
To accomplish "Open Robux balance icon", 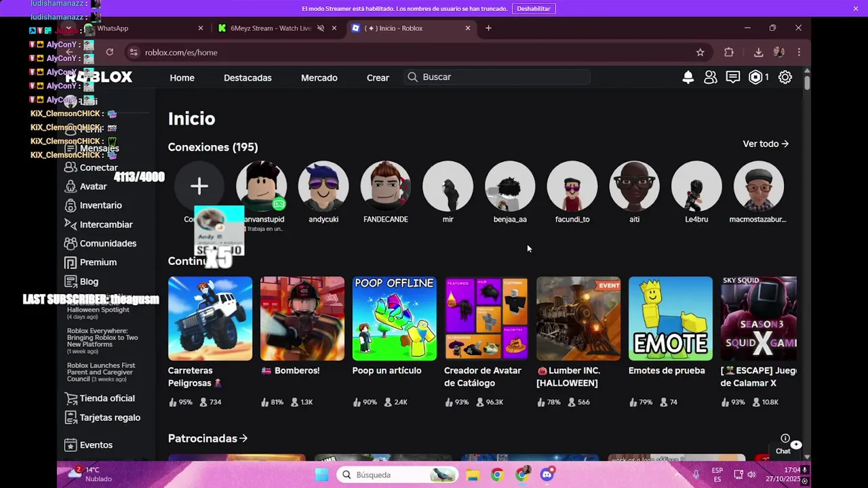I will (x=755, y=77).
